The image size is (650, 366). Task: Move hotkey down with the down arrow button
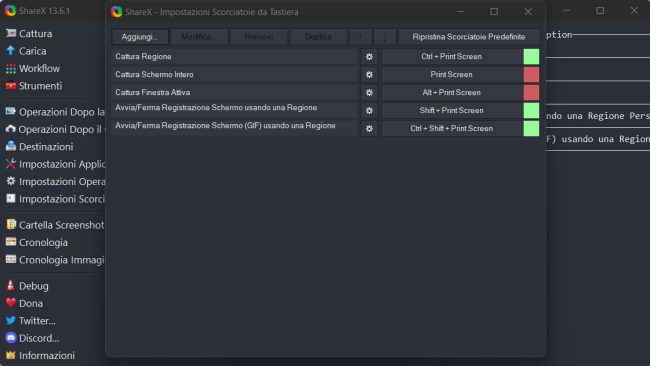click(x=385, y=37)
